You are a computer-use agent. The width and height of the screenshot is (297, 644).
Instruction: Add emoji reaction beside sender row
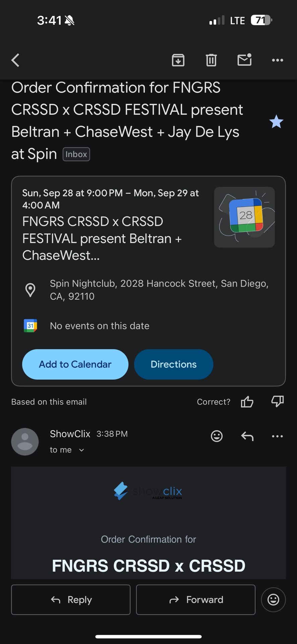click(217, 436)
